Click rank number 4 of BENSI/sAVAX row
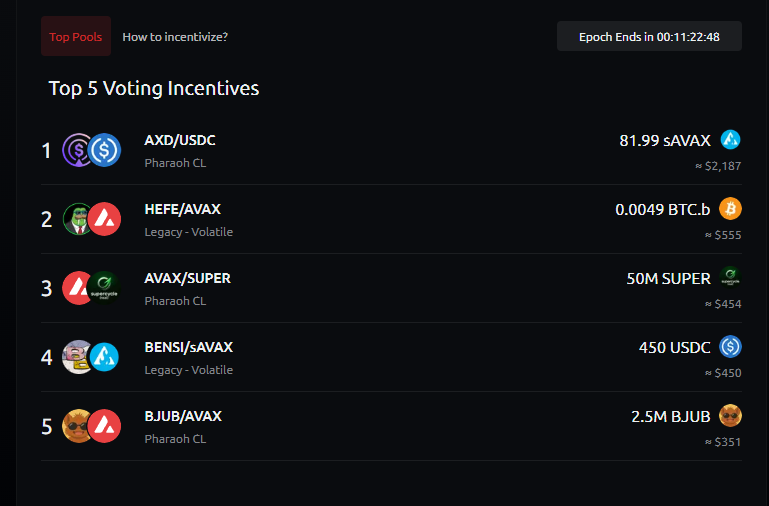Screen dimensions: 769x506 pyautogui.click(x=47, y=358)
